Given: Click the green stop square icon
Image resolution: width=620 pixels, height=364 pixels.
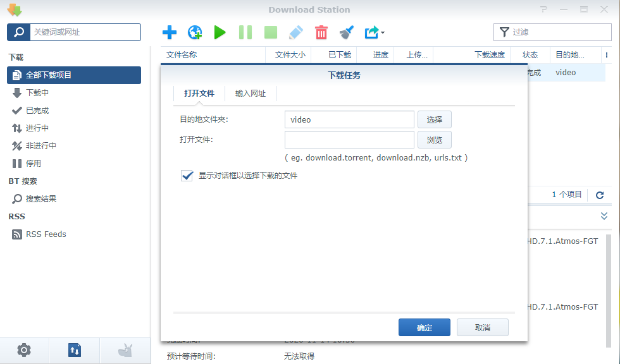Looking at the screenshot, I should [x=271, y=32].
